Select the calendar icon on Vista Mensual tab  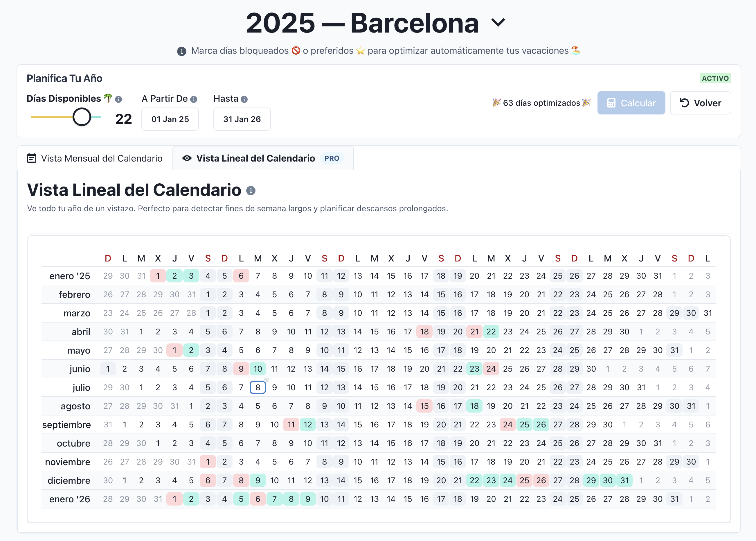point(31,158)
